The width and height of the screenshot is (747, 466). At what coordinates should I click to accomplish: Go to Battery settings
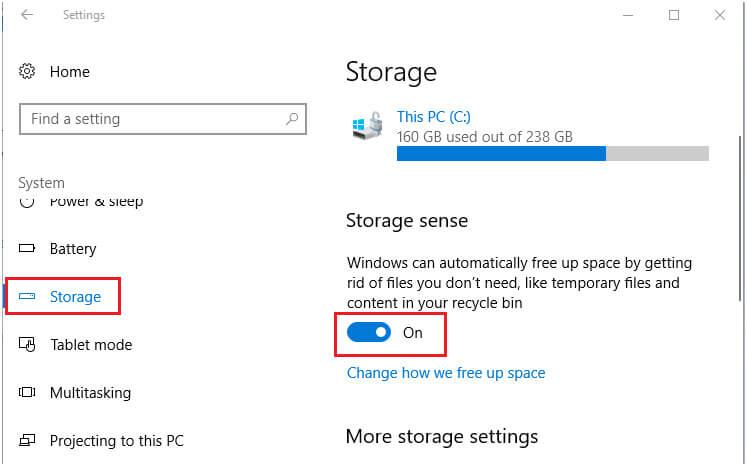73,248
